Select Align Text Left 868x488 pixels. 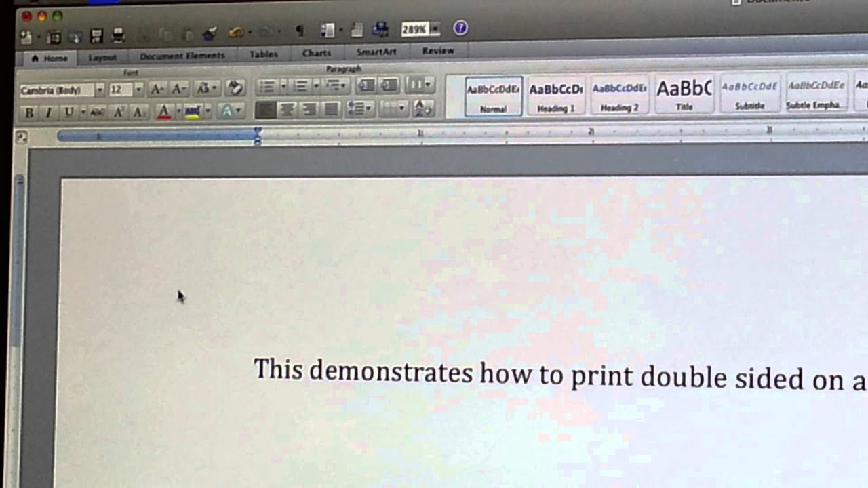point(265,109)
